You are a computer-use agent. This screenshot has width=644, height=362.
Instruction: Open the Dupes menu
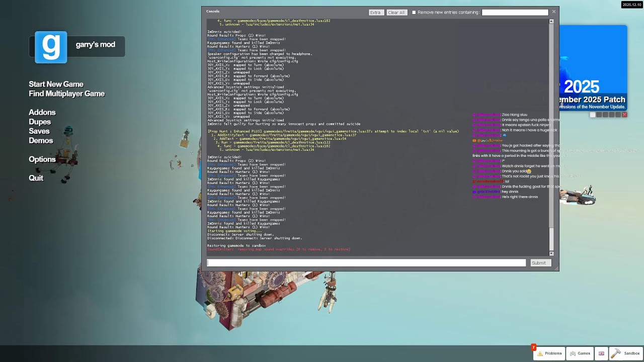pyautogui.click(x=40, y=122)
